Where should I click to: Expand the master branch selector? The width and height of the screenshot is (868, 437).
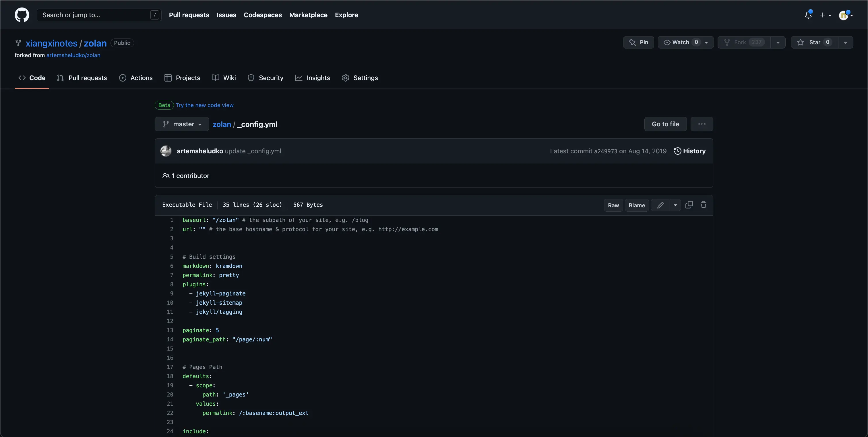[x=182, y=124]
